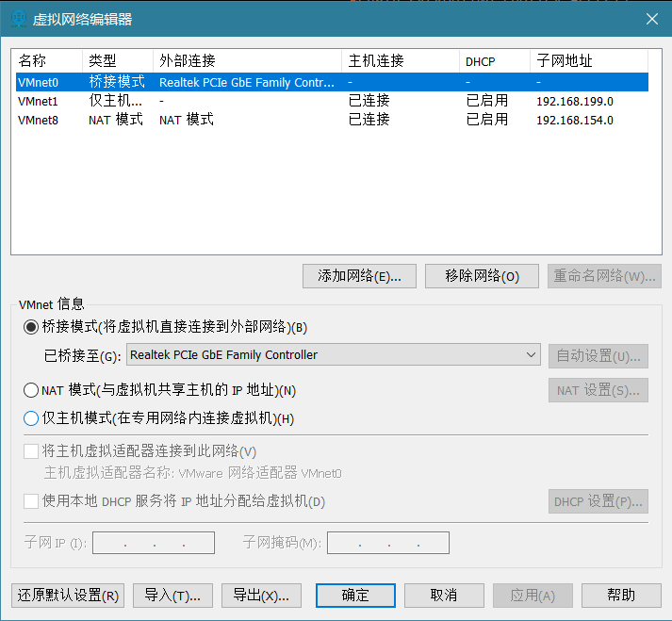Click NAT 模式 type cell of VMnet8
672x621 pixels.
[x=116, y=120]
